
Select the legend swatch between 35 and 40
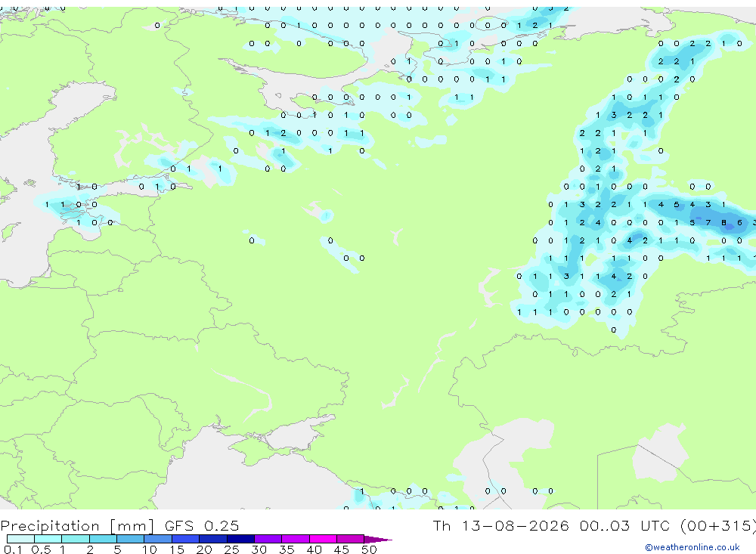(x=296, y=539)
